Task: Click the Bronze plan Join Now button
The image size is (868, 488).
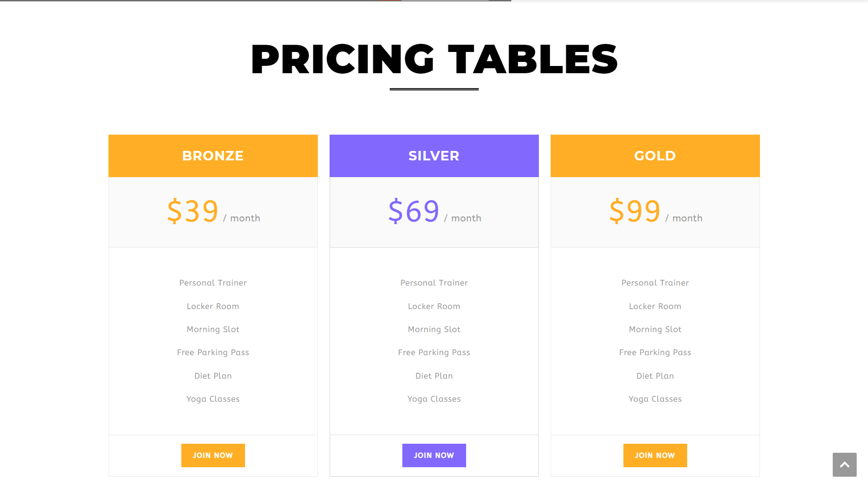Action: coord(213,455)
